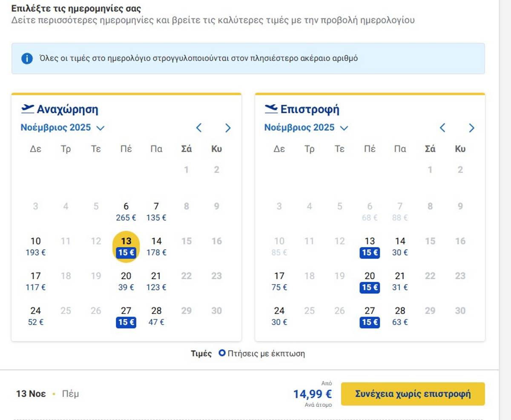The width and height of the screenshot is (511, 420).
Task: Select departure date 20 at 39 €
Action: (x=126, y=282)
